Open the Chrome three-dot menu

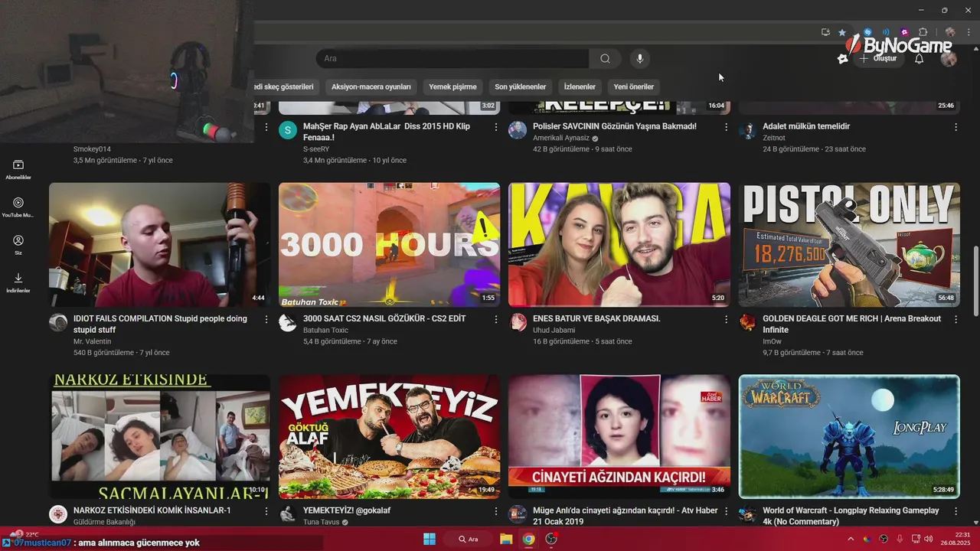pos(969,32)
